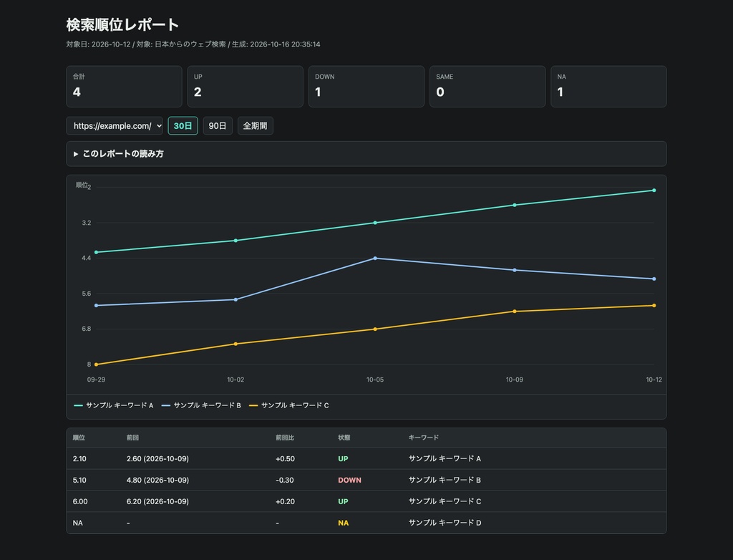This screenshot has width=733, height=560.
Task: Click the SAME summary card
Action: 487,87
